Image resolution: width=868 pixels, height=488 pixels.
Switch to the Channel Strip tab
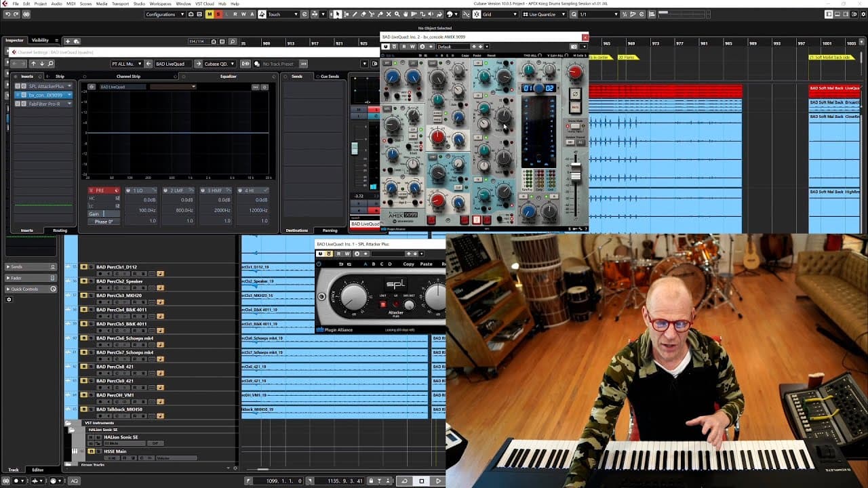(128, 77)
